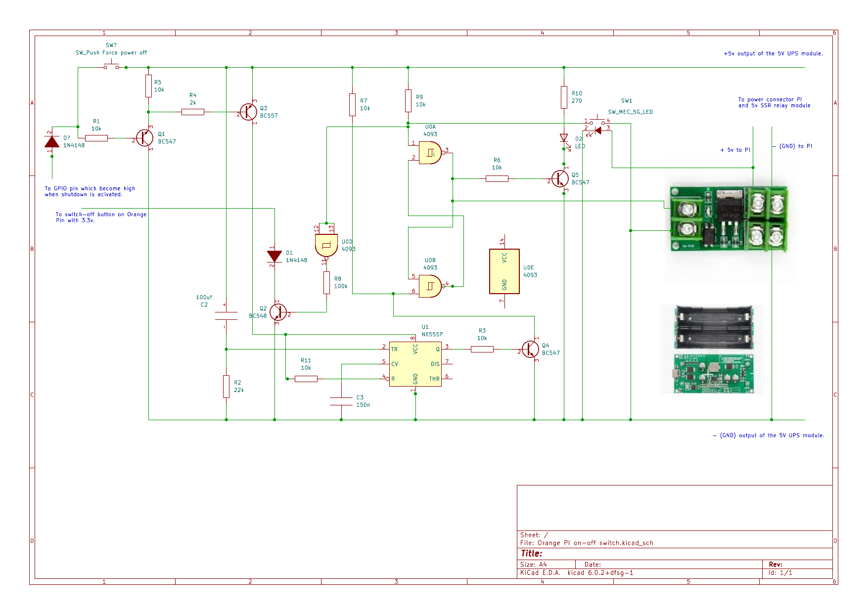Click resistor R4 2k symbol

point(193,112)
